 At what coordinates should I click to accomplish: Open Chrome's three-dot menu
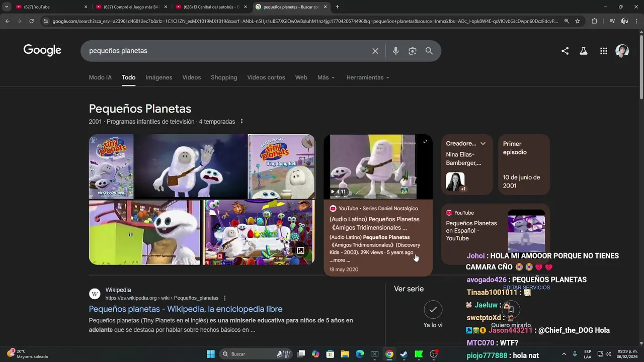tap(637, 21)
